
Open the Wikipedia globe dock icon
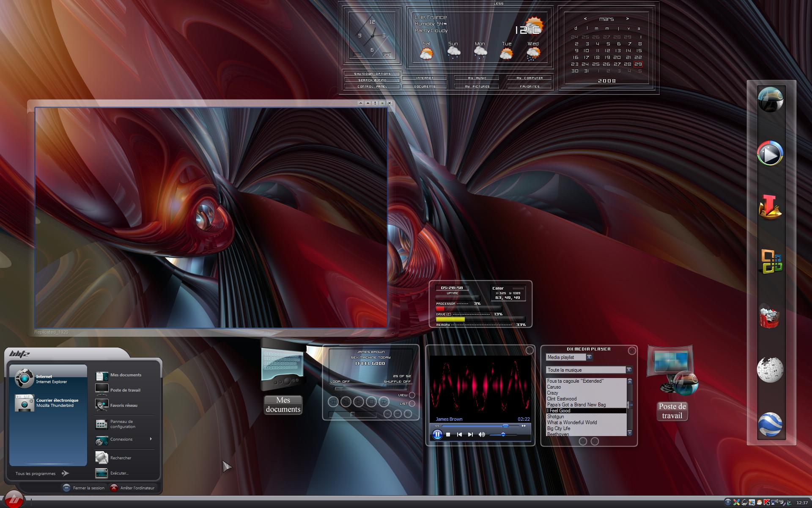[770, 370]
